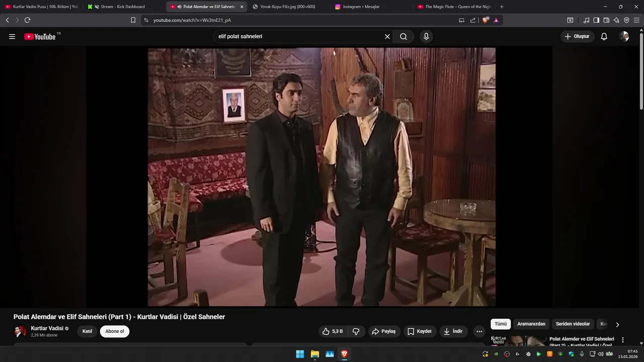
Task: Click the cast/install icon in address bar
Action: tap(462, 20)
